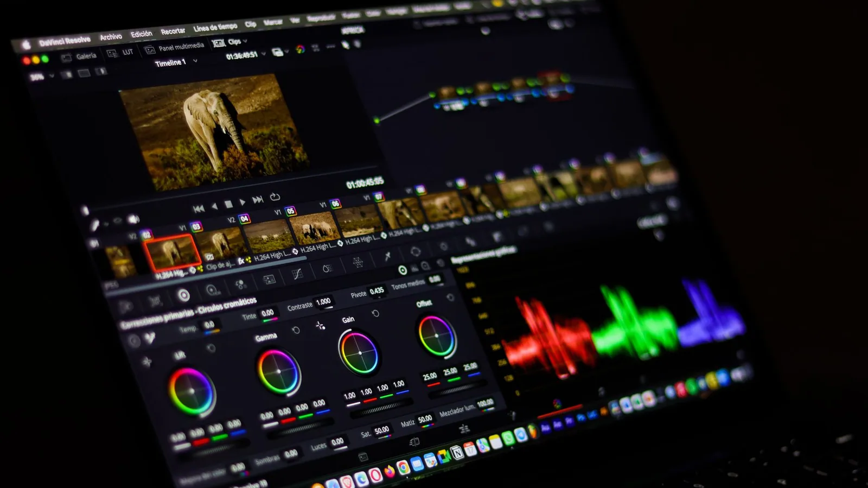Open the Curves palette icon
The width and height of the screenshot is (868, 488).
tap(297, 274)
